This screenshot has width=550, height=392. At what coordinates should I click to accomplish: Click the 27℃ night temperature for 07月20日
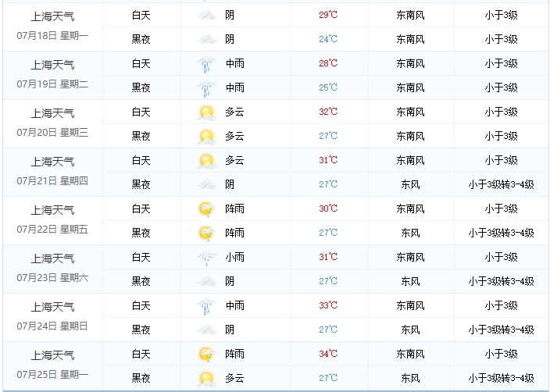[328, 136]
